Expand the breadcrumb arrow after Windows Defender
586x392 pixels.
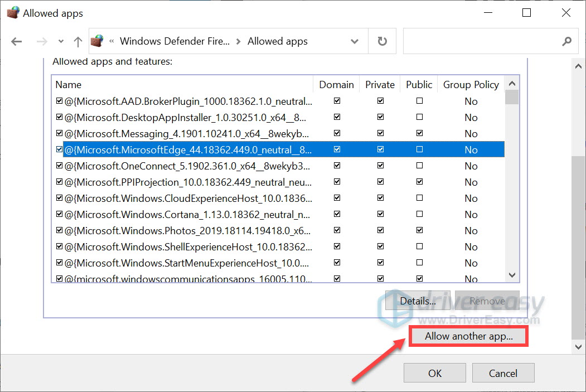238,41
